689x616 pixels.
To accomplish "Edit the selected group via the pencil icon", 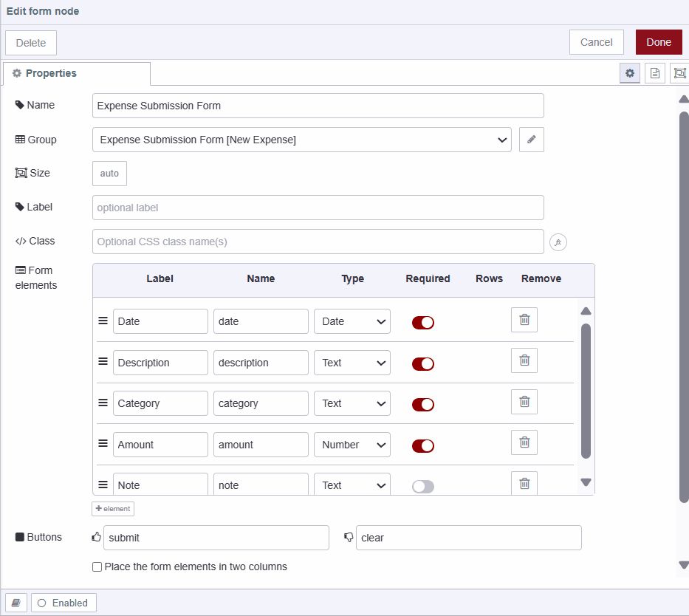I will tap(531, 140).
